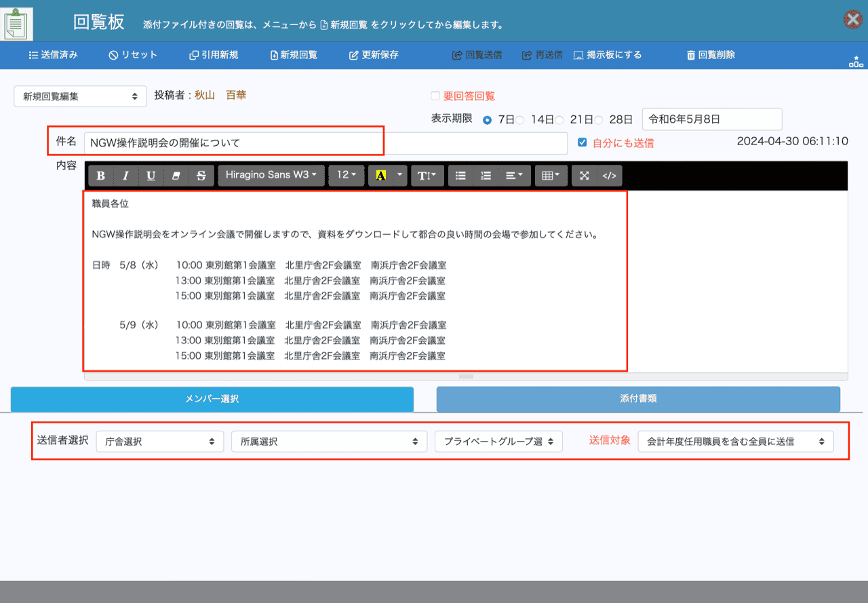
Task: Toggle bold formatting in editor toolbar
Action: [x=101, y=176]
